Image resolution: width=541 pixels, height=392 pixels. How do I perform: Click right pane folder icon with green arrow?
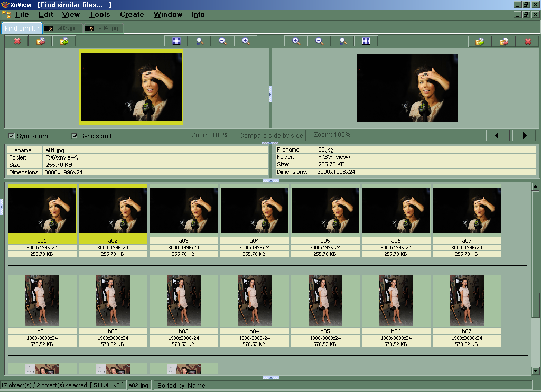480,41
